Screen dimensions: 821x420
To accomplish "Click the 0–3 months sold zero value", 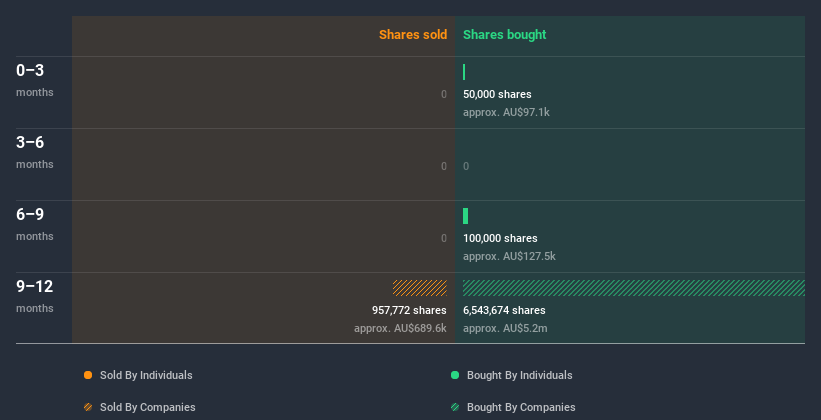I will 444,94.
